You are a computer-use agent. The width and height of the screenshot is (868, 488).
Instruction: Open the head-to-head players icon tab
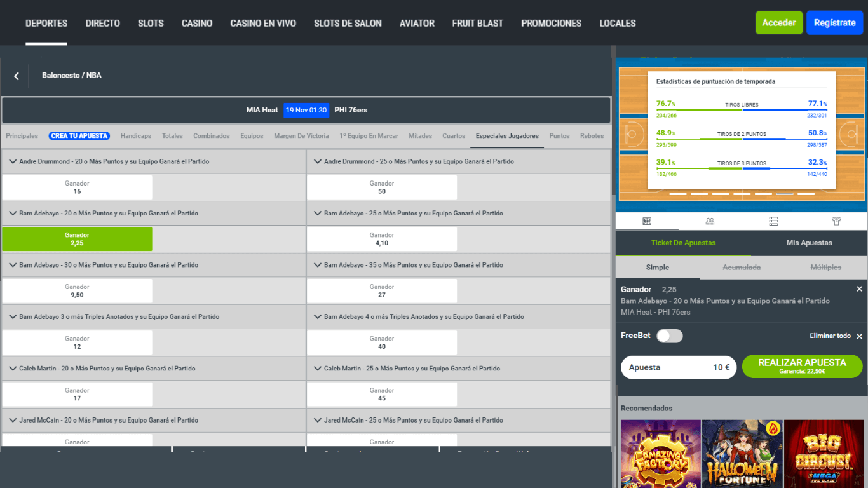710,221
